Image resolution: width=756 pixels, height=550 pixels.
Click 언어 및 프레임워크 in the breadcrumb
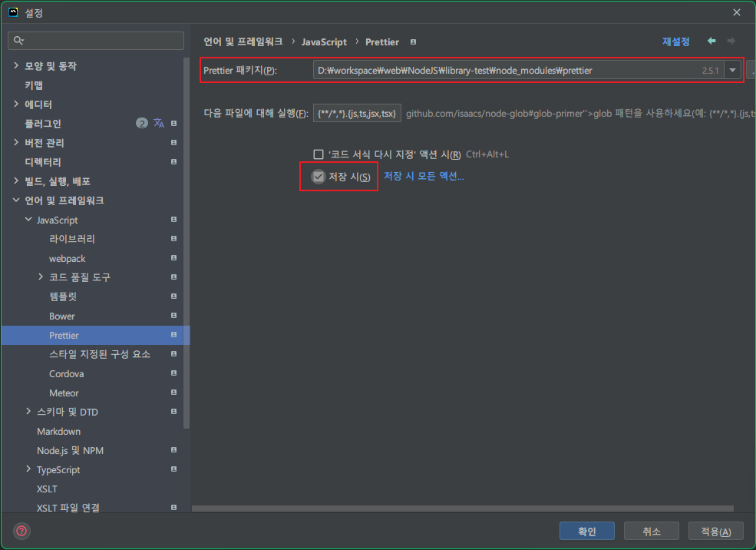[243, 42]
